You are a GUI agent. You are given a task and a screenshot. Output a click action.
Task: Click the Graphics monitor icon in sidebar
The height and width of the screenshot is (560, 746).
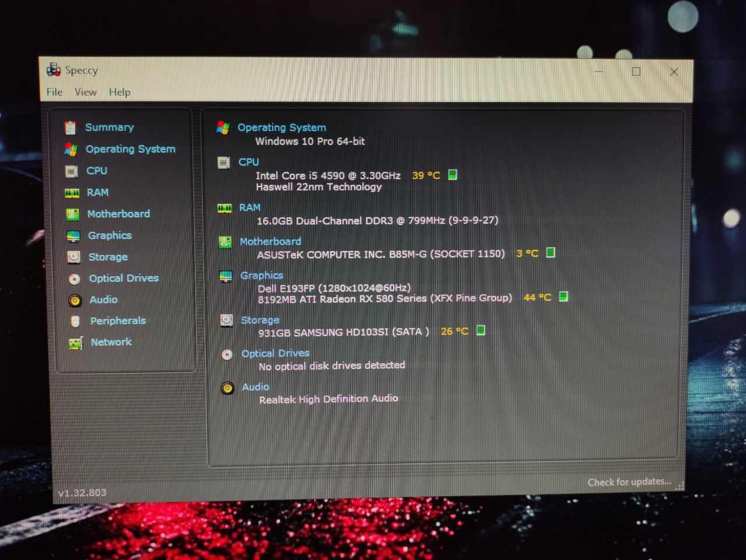coord(73,236)
